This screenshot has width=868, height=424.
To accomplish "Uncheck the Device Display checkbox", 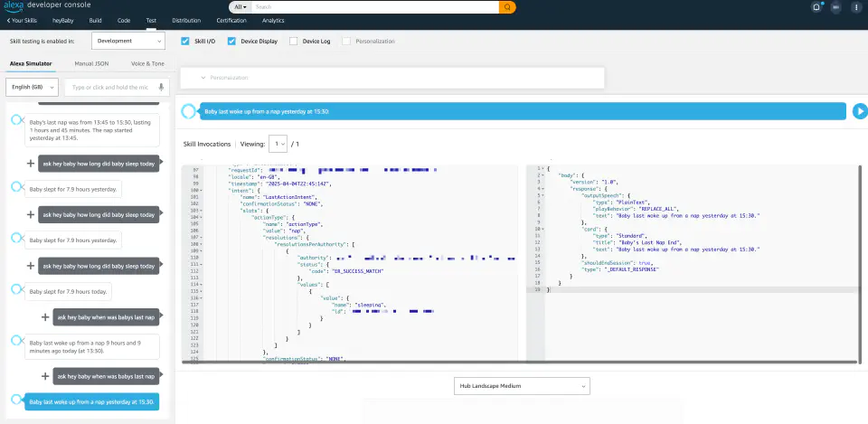I will click(x=231, y=41).
